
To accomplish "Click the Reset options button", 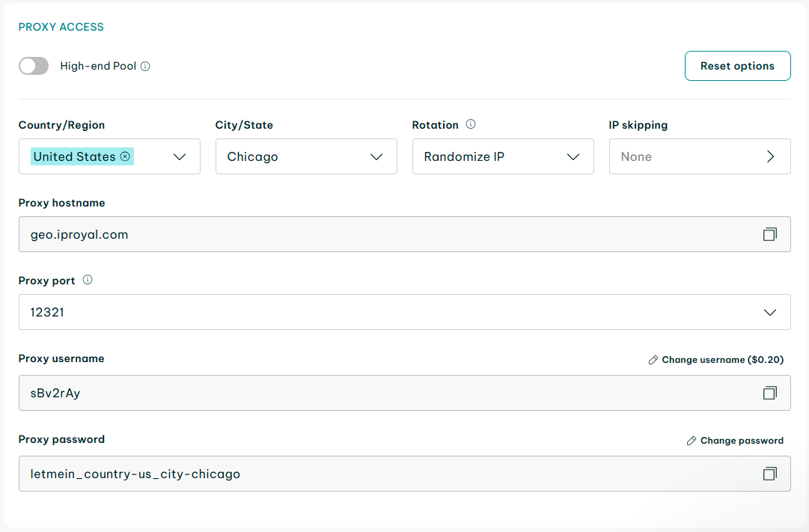I will 737,66.
